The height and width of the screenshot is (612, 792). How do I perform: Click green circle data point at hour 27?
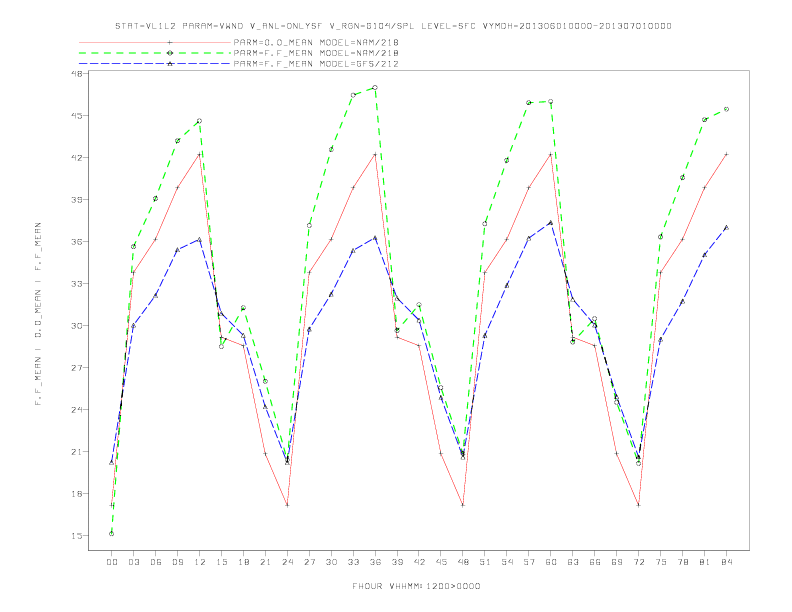point(309,225)
